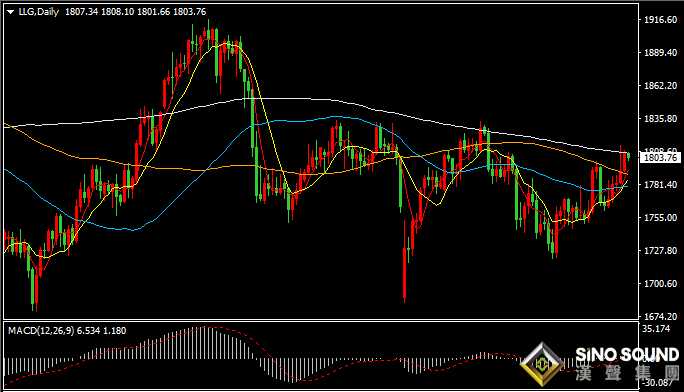Click the OHLC values 1807.34 1808.10 1801.66 1803.76
This screenshot has height=392, width=684.
click(x=136, y=12)
